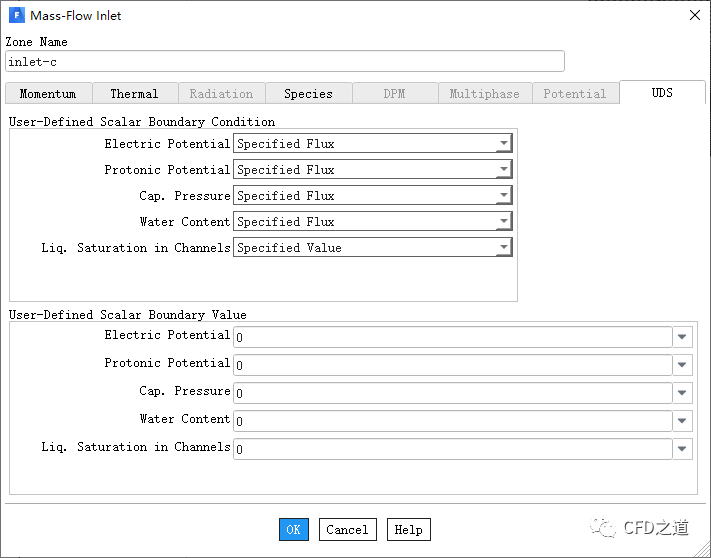Click the Fluent app icon in title bar
The image size is (711, 558).
point(16,15)
